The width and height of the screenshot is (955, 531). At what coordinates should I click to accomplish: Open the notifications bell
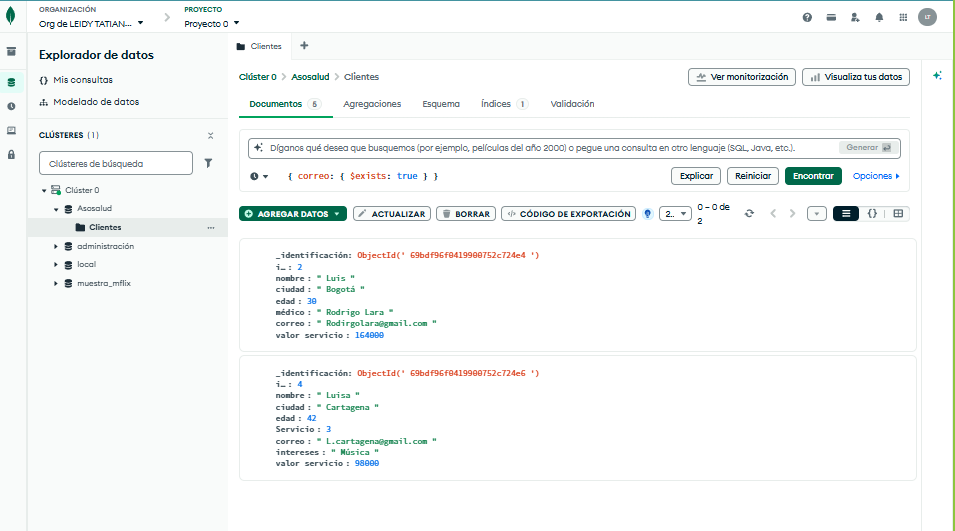(x=879, y=17)
